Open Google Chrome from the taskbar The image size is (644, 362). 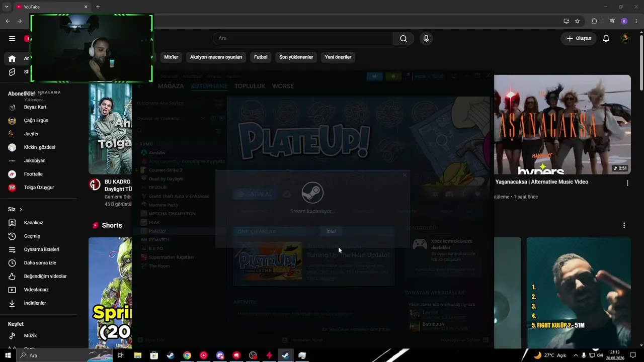point(187,355)
